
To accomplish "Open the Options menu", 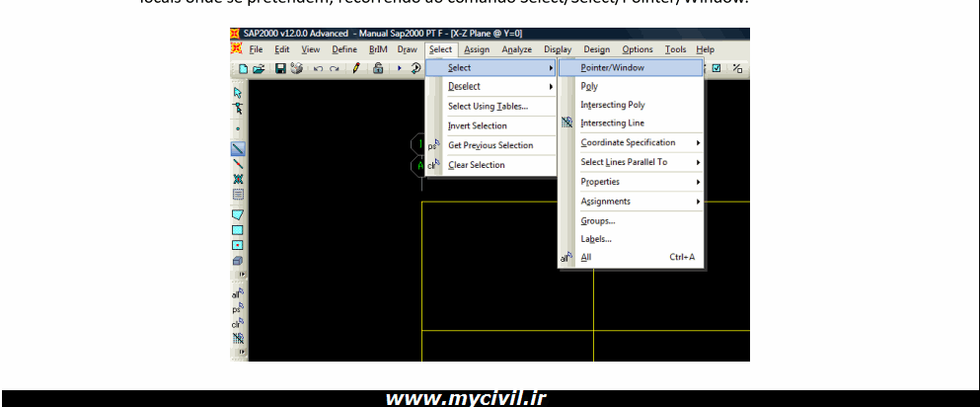I will [638, 49].
